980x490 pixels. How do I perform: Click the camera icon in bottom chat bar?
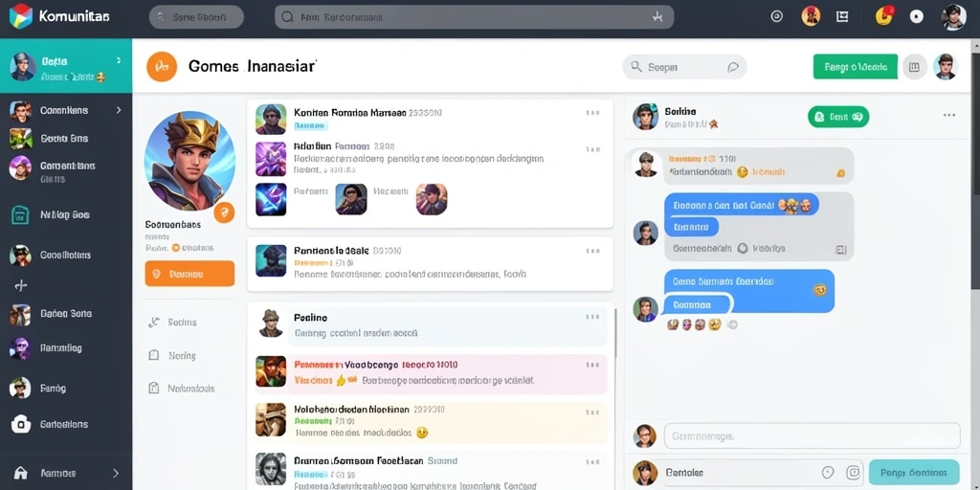pyautogui.click(x=853, y=473)
